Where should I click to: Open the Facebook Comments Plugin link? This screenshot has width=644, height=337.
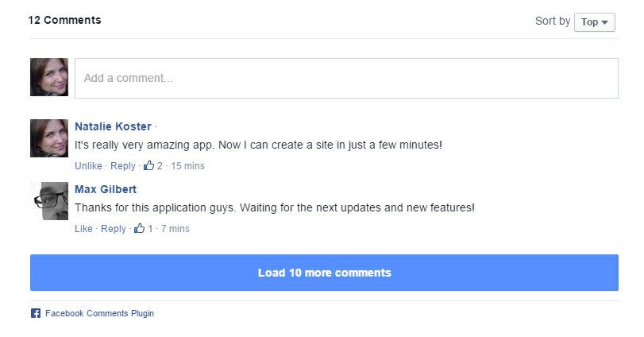pos(99,314)
